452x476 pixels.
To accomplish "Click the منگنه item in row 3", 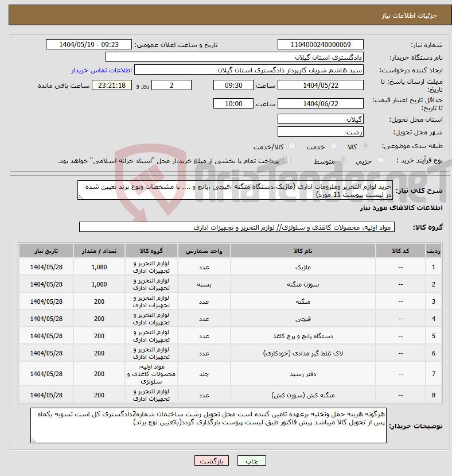I will pyautogui.click(x=303, y=301).
